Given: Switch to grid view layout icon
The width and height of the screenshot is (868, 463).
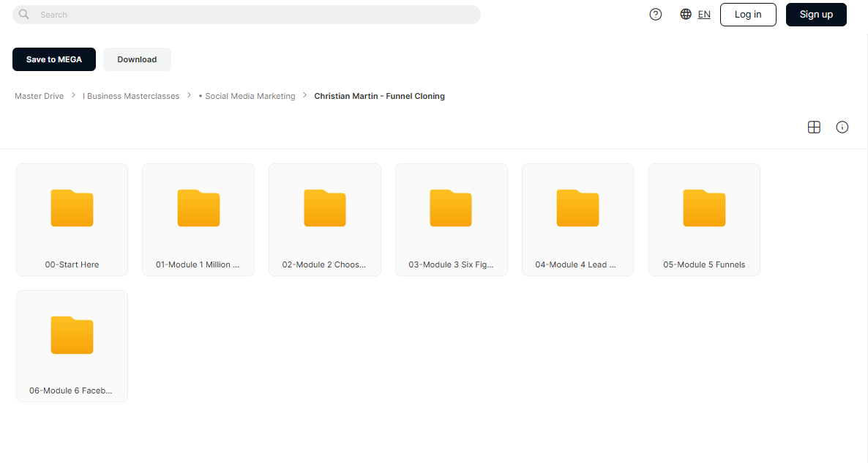Looking at the screenshot, I should click(x=814, y=127).
